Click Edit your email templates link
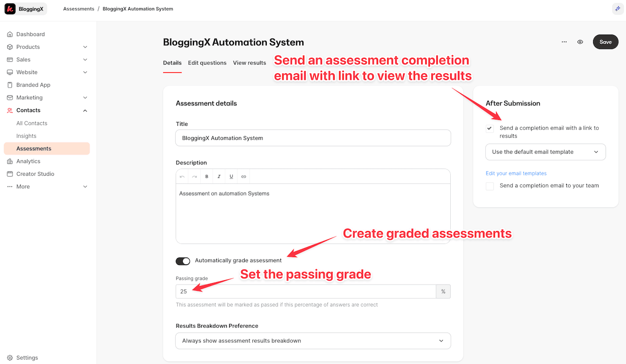This screenshot has width=626, height=364. (516, 173)
